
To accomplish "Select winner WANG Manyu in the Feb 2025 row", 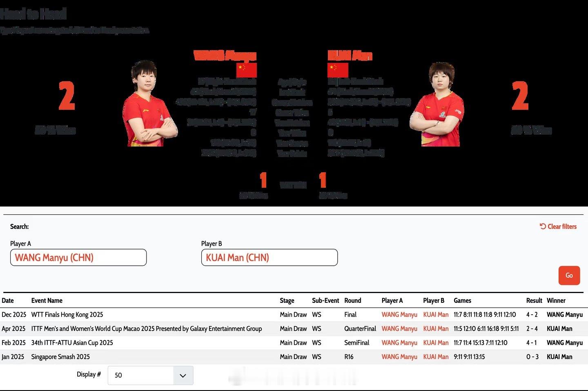I will pyautogui.click(x=565, y=343).
